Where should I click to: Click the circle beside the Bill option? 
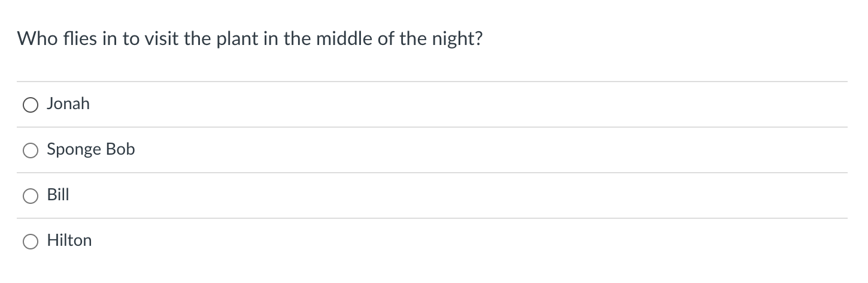click(31, 196)
